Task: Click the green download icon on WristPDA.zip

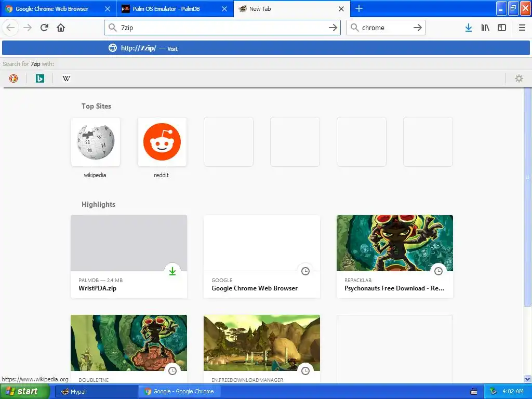Action: (172, 271)
